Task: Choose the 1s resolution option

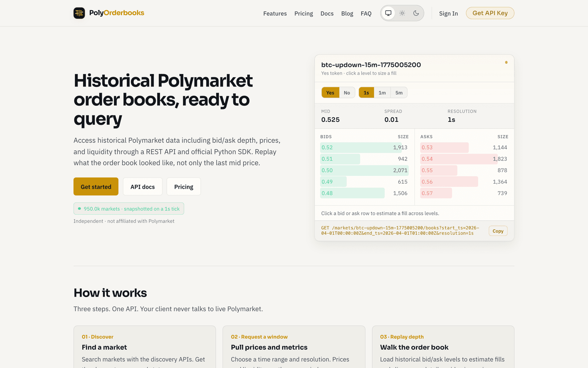Action: coord(366,93)
